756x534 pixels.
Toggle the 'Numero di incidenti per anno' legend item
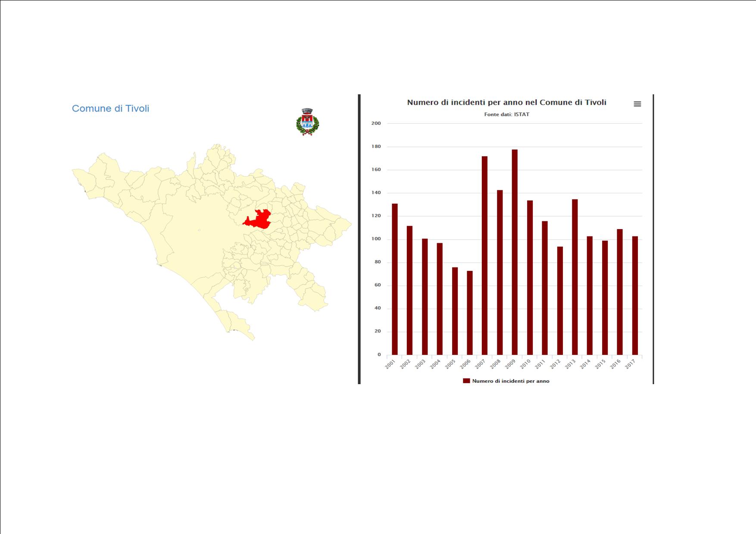[x=506, y=381]
